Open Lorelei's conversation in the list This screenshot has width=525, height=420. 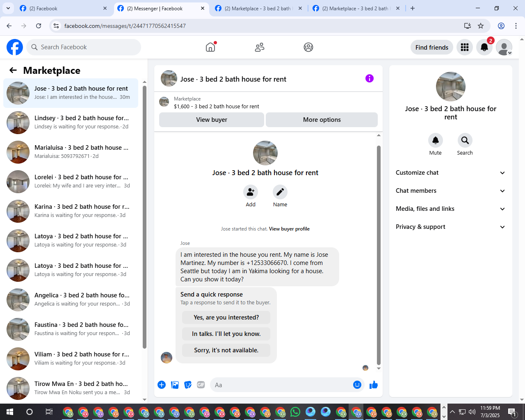(x=71, y=182)
